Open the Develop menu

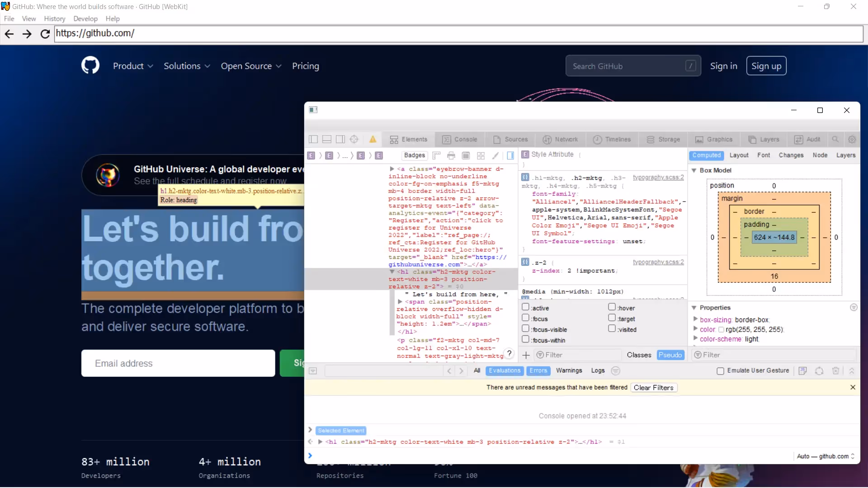coord(85,19)
